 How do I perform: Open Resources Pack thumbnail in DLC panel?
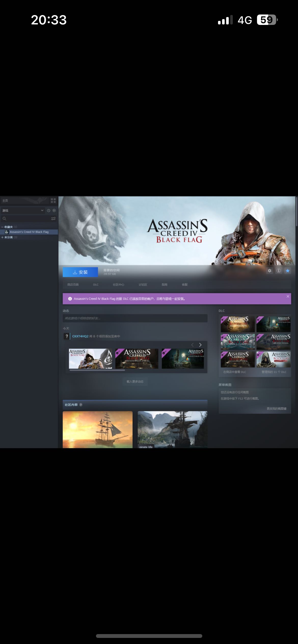tap(238, 359)
